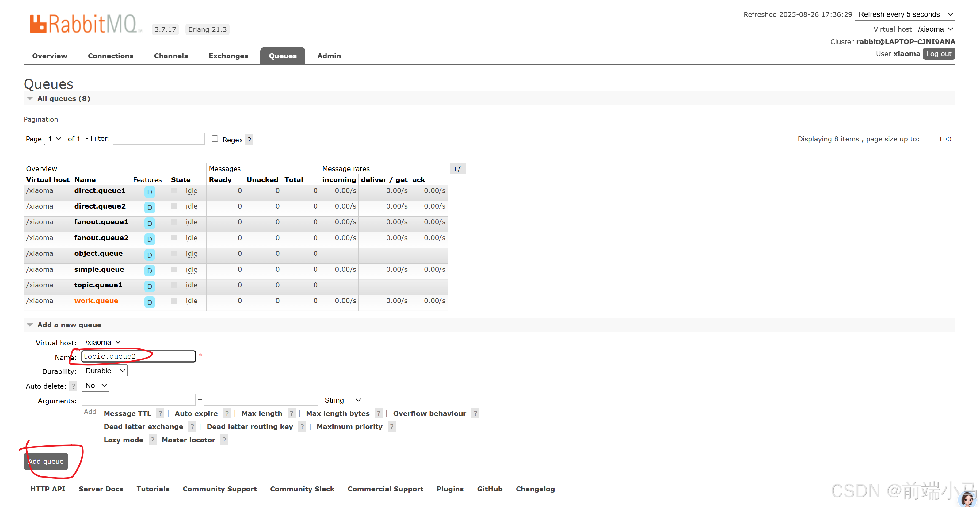Click the state indicator box for work.queue
Viewport: 980px width, 507px height.
tap(174, 301)
